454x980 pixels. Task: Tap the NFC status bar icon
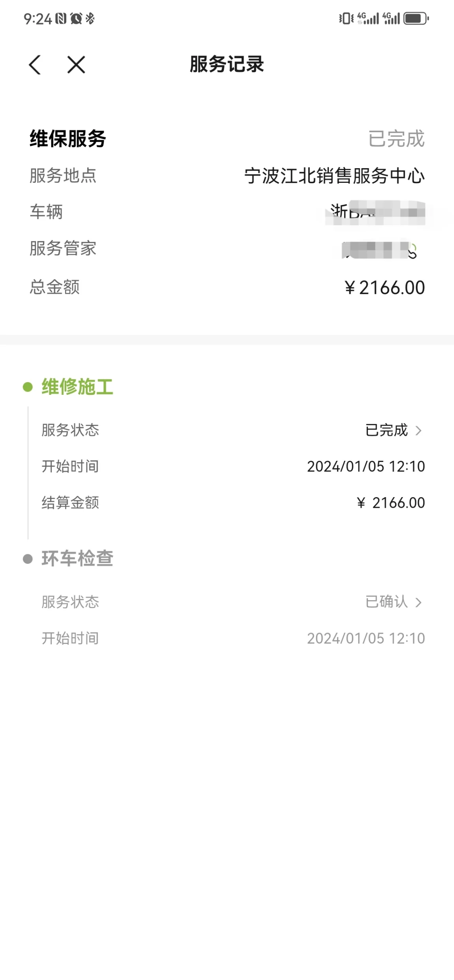tap(61, 19)
